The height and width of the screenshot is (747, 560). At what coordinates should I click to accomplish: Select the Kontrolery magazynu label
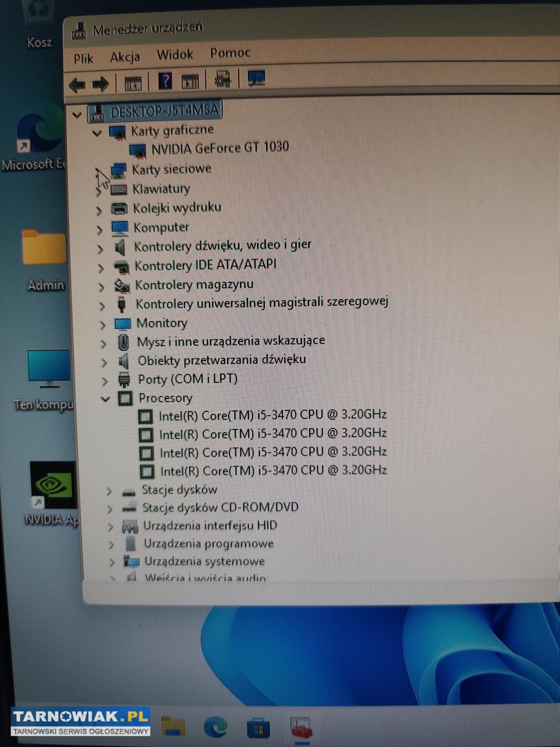coord(194,285)
